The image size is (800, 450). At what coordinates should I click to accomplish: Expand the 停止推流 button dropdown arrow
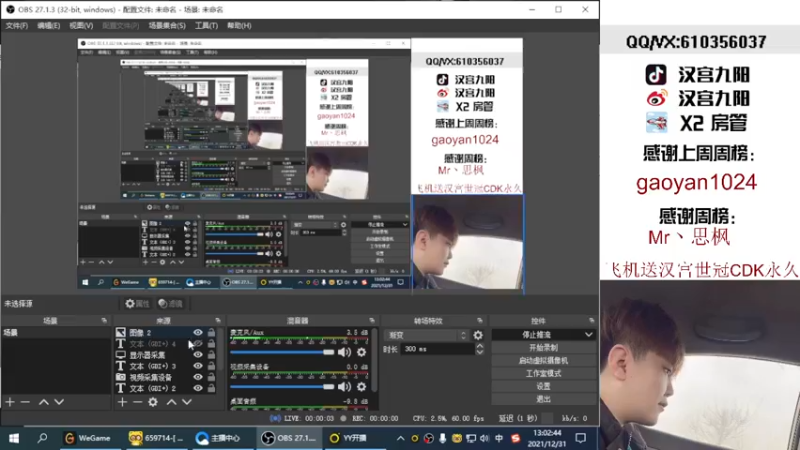pyautogui.click(x=588, y=335)
